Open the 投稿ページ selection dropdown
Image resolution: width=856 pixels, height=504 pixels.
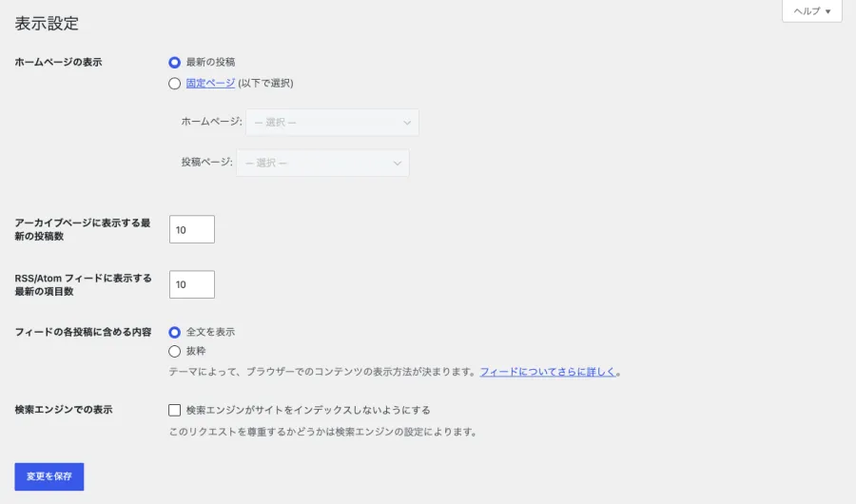pyautogui.click(x=322, y=163)
